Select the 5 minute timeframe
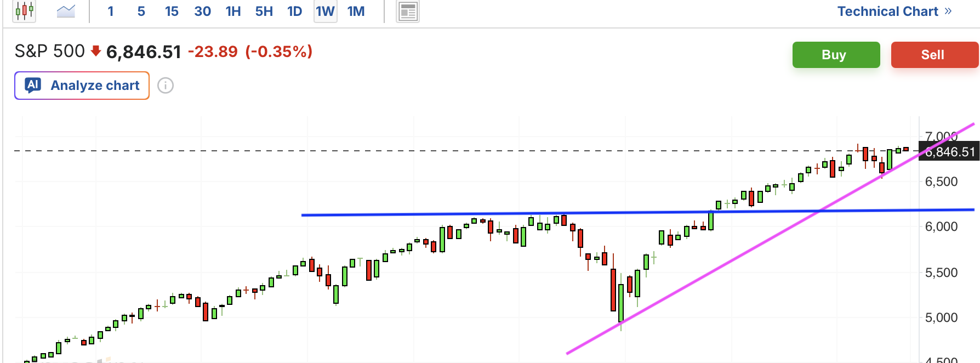980x363 pixels. (141, 12)
